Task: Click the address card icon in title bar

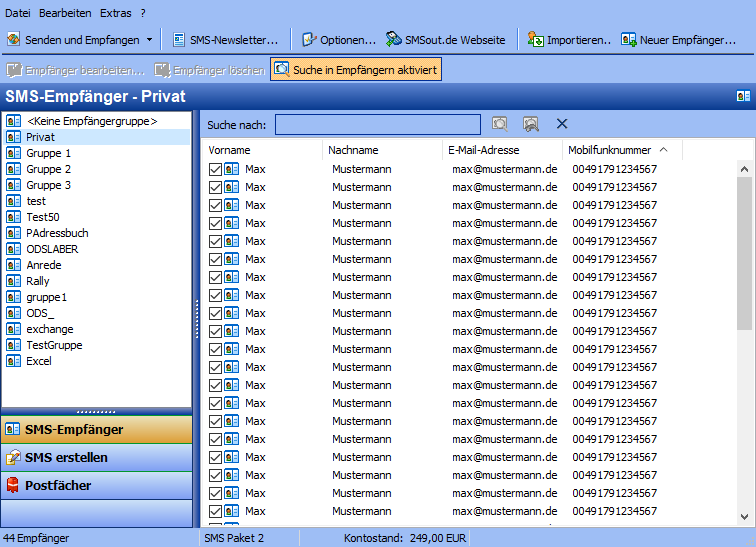Action: 743,97
